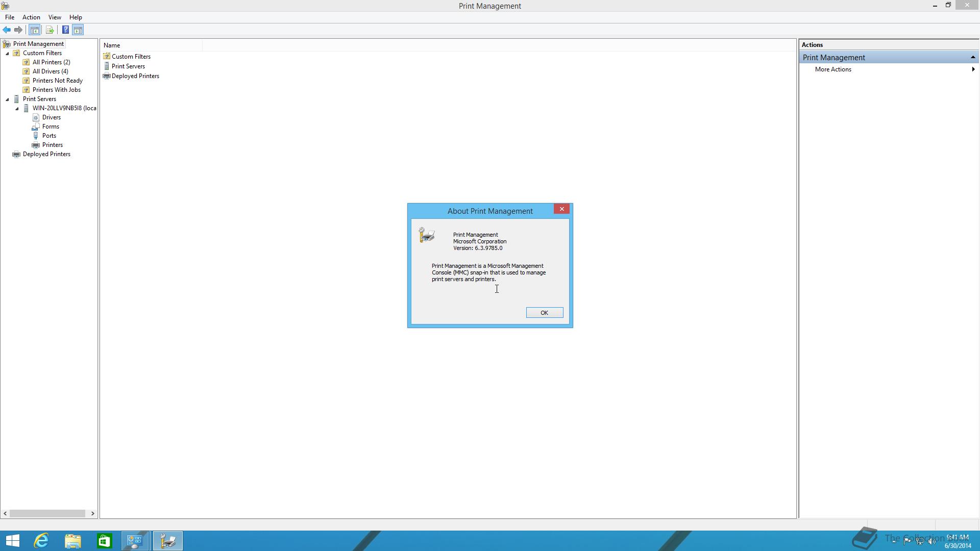Switch to Server Manager in the taskbar
Image resolution: width=980 pixels, height=551 pixels.
pos(135,541)
